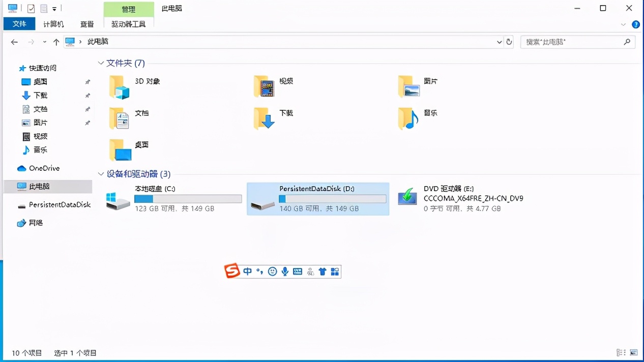
Task: Switch to the 查看 ribbon tab
Action: (x=86, y=24)
